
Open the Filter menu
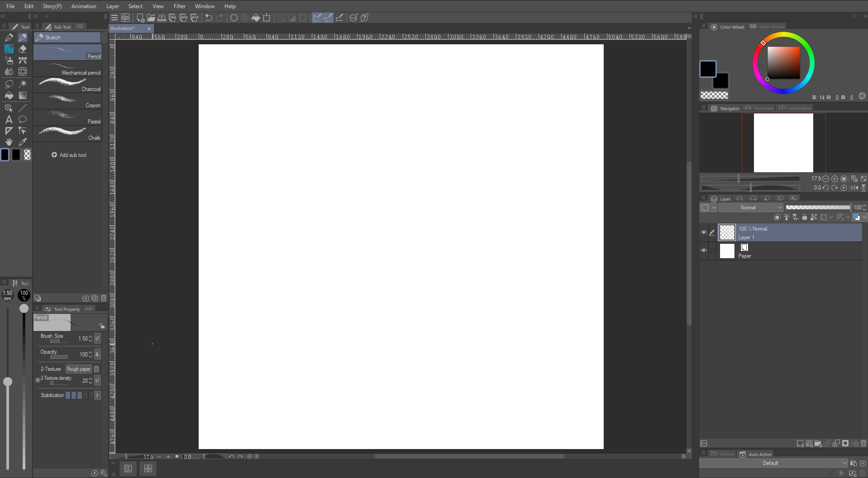[x=180, y=6]
